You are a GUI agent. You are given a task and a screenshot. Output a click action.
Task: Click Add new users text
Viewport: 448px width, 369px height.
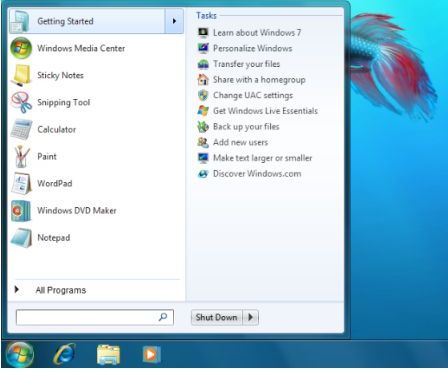tap(240, 142)
